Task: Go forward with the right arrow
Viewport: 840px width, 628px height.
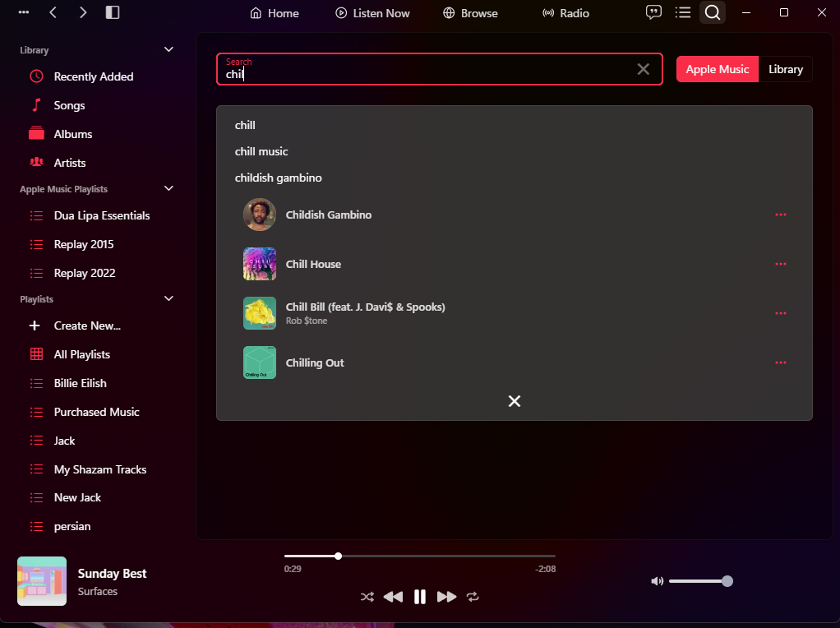Action: click(82, 12)
